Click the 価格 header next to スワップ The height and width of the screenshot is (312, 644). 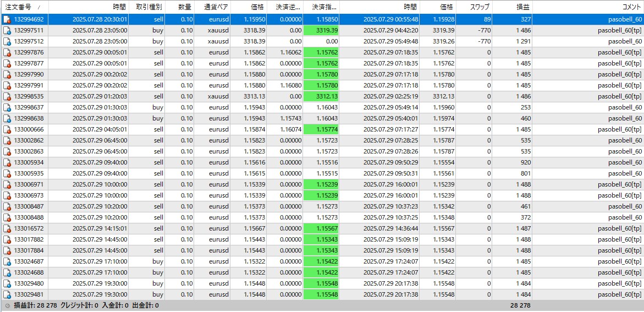tap(437, 7)
